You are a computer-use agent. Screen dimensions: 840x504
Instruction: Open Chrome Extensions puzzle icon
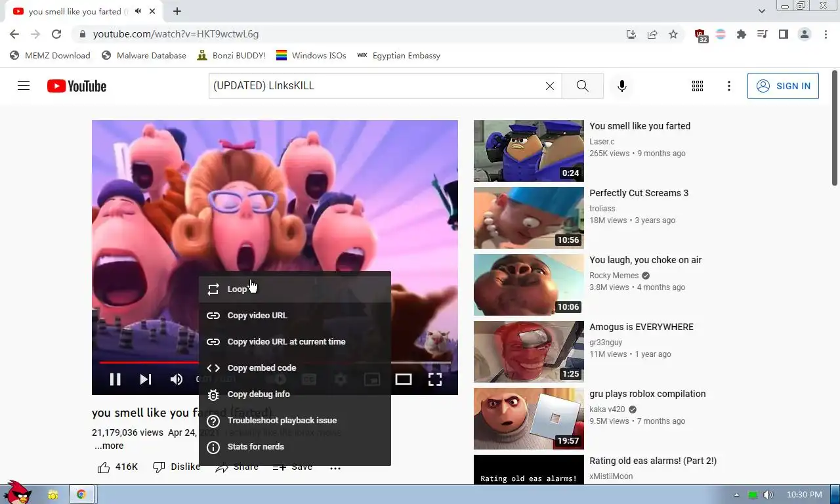pyautogui.click(x=742, y=34)
